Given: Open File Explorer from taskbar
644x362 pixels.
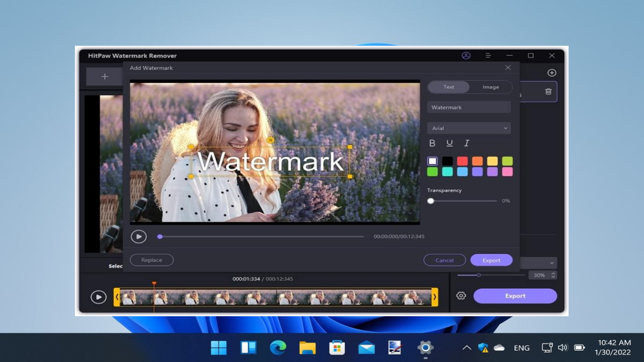Looking at the screenshot, I should click(x=307, y=347).
